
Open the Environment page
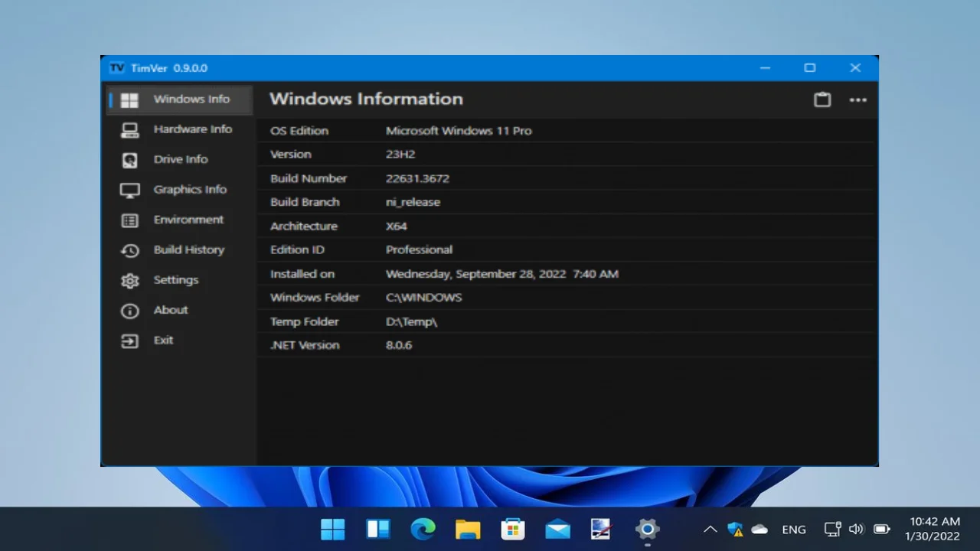pyautogui.click(x=188, y=220)
